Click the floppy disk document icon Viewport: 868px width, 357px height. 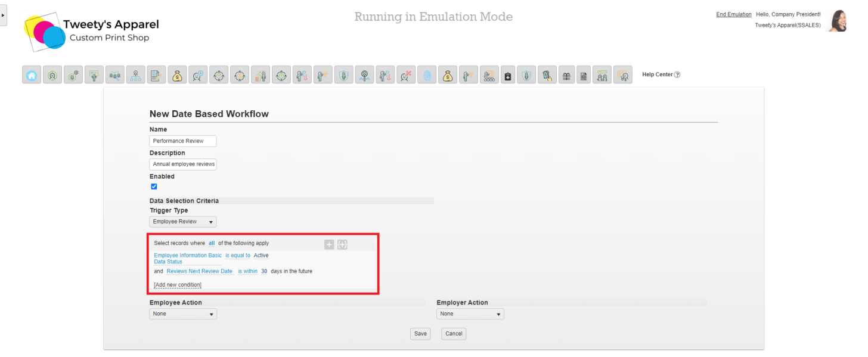pyautogui.click(x=584, y=74)
